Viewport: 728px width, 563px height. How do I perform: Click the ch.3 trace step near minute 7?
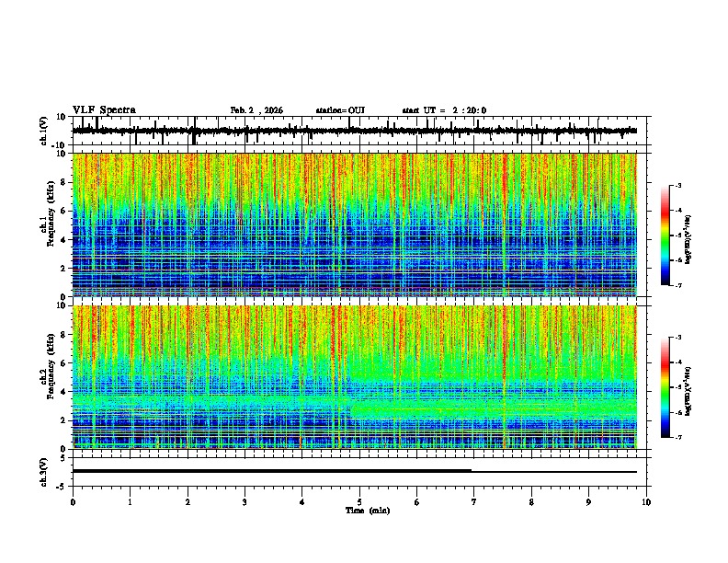coord(472,471)
